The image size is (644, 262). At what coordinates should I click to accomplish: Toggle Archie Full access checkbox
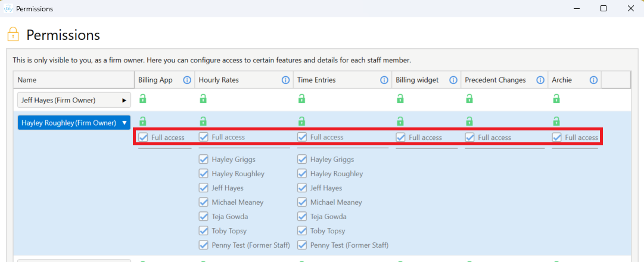click(556, 137)
